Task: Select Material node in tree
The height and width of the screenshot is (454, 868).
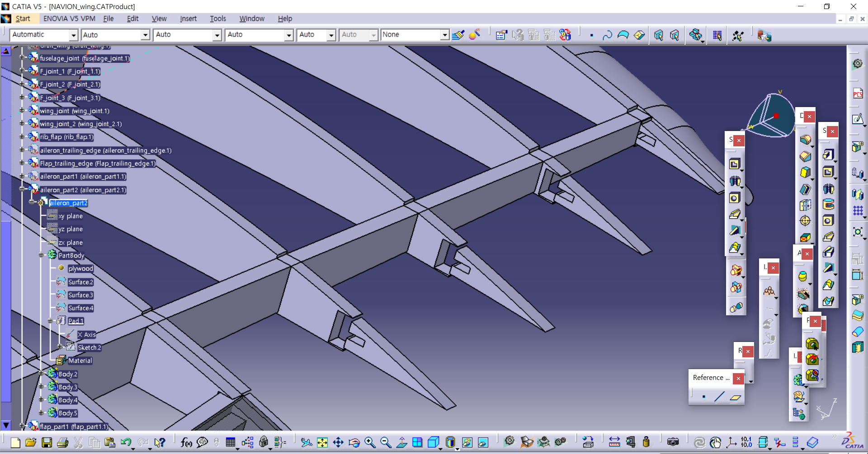Action: point(80,360)
